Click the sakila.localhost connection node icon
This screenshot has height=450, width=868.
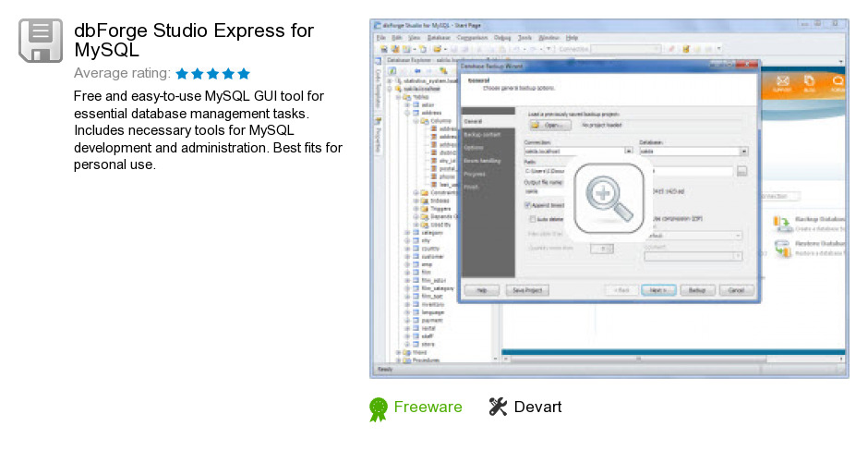398,89
